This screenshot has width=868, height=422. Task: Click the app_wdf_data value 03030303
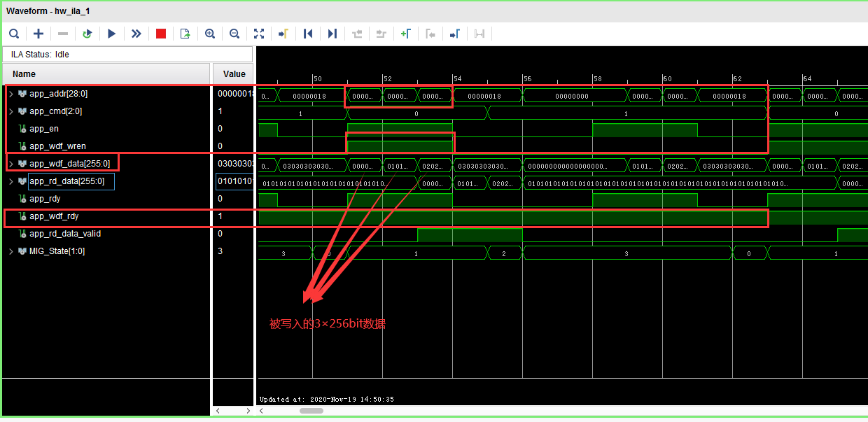pyautogui.click(x=235, y=164)
